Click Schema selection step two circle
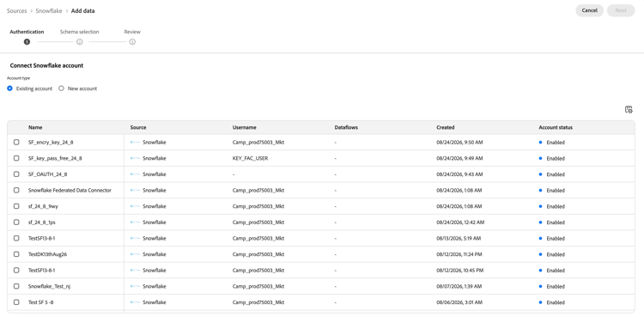Screen dimensions: 644x317 [x=80, y=41]
